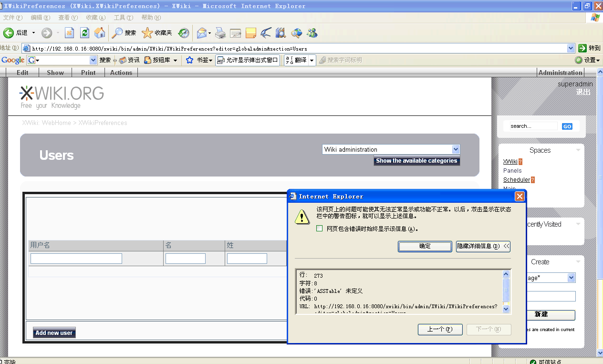The height and width of the screenshot is (364, 603).
Task: Click the XWiki.org logo
Action: 62,97
